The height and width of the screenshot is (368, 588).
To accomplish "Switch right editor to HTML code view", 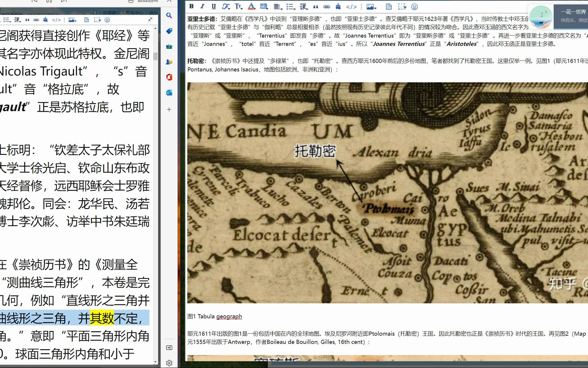I will tap(351, 6).
